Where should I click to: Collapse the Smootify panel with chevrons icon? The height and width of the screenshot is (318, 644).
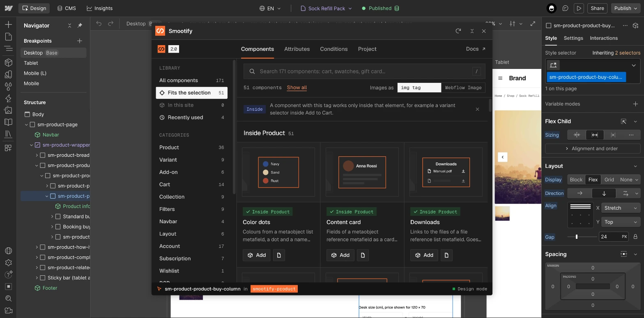pyautogui.click(x=472, y=31)
